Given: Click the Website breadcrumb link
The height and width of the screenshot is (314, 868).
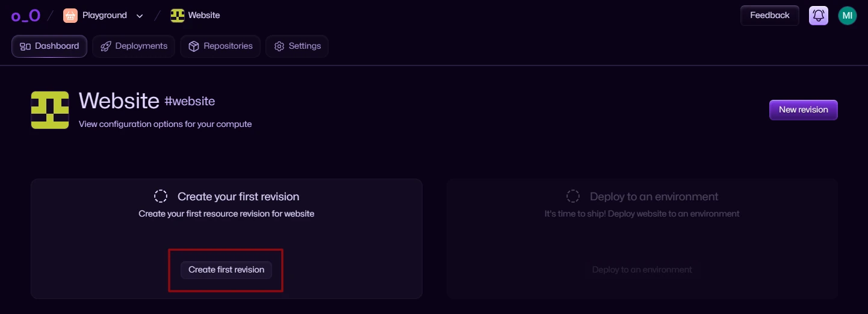Looking at the screenshot, I should click(204, 16).
